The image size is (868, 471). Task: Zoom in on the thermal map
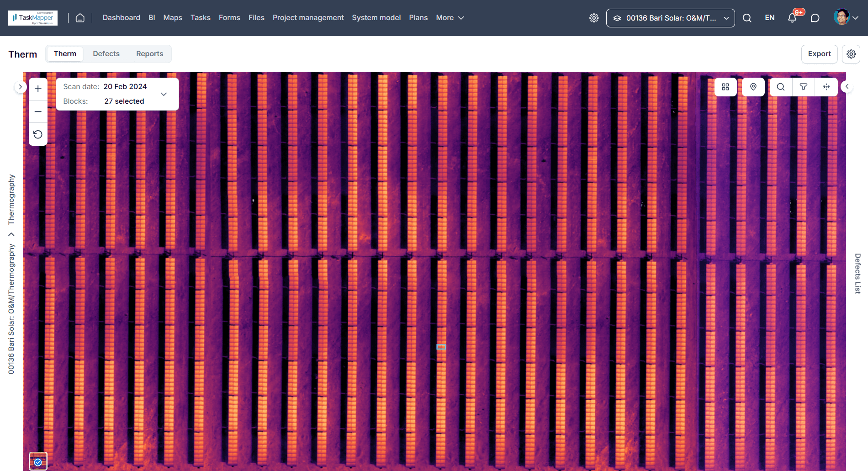point(38,89)
